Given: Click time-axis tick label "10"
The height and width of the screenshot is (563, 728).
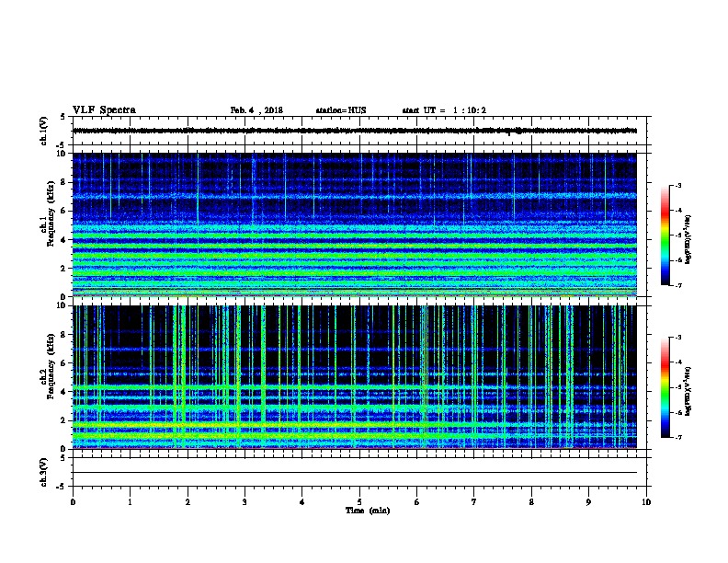Looking at the screenshot, I should 646,502.
